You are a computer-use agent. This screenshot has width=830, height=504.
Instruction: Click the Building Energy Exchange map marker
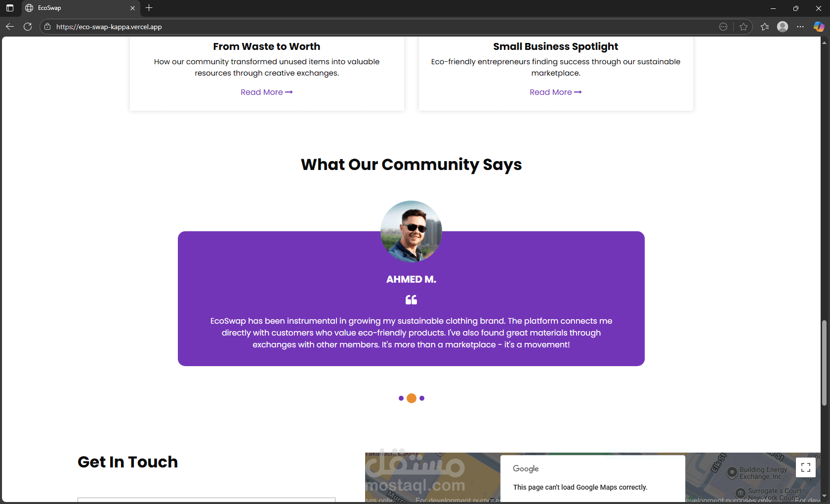click(x=732, y=473)
